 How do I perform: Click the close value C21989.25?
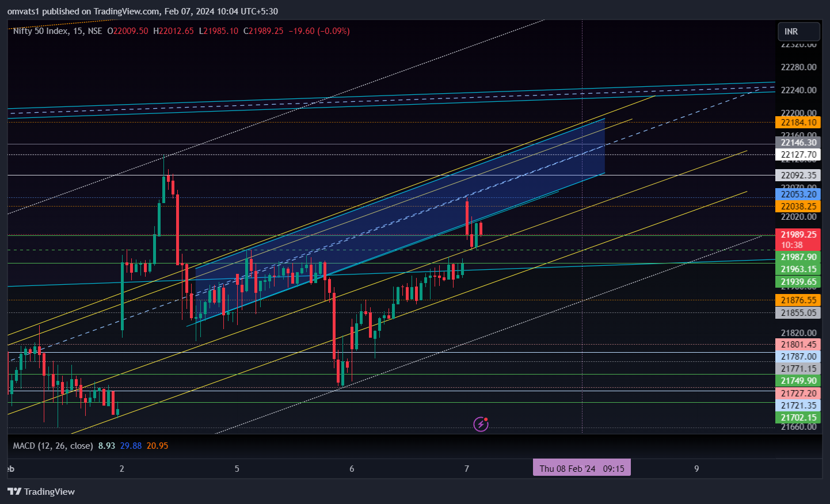(264, 31)
